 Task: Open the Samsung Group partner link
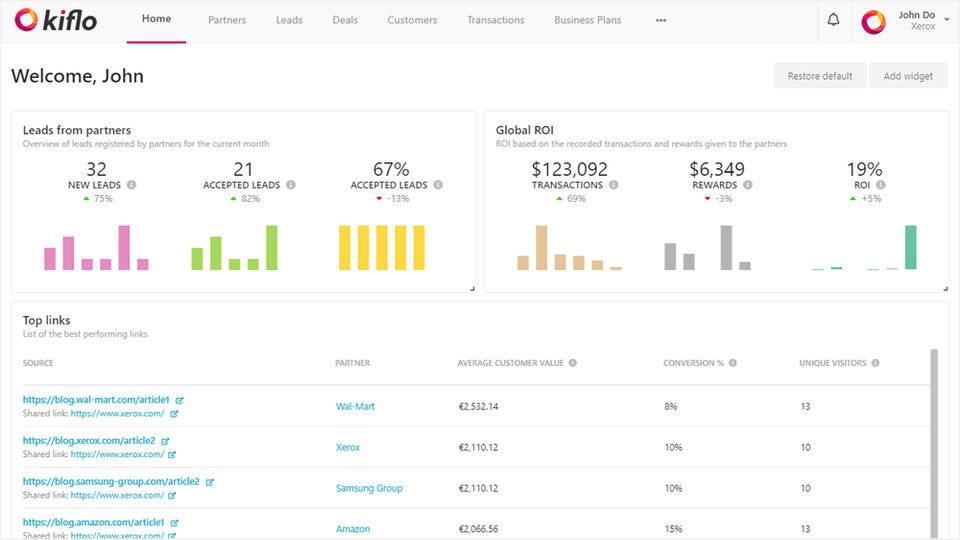[369, 488]
